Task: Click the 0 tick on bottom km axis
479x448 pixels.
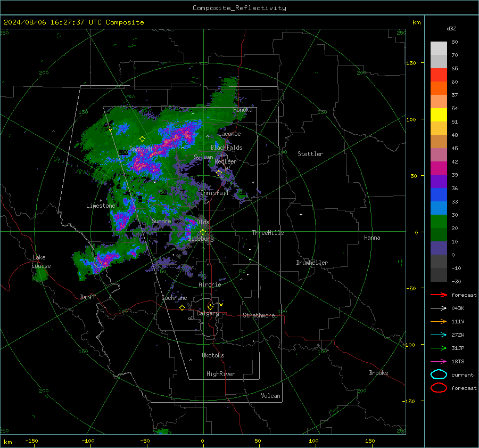Action: 202,441
